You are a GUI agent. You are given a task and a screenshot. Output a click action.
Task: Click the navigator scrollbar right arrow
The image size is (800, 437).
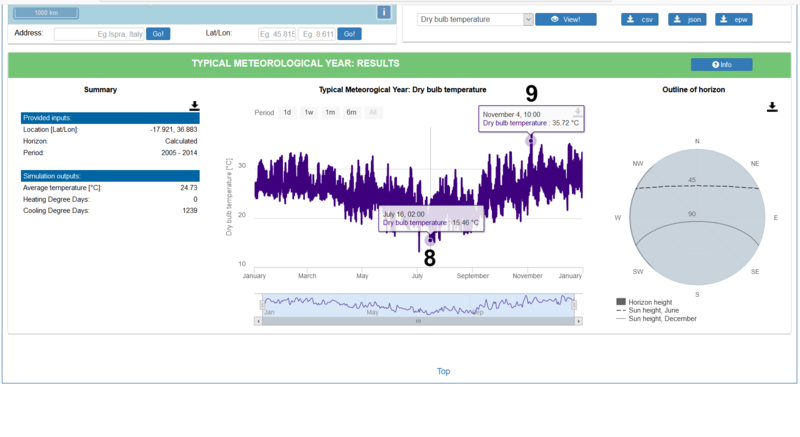(x=579, y=321)
